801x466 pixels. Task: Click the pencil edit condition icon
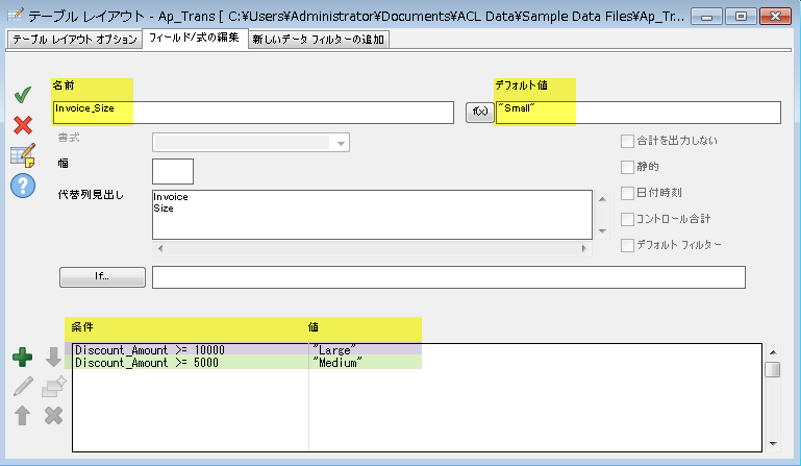(22, 386)
